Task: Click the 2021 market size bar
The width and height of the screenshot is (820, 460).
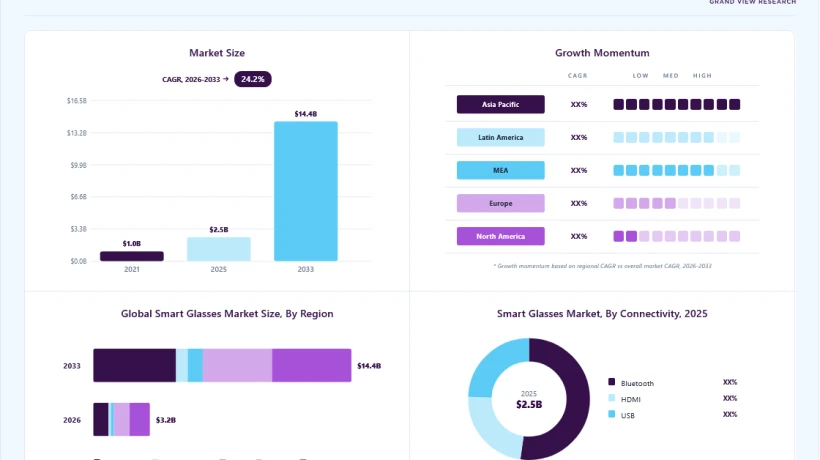Action: click(132, 256)
